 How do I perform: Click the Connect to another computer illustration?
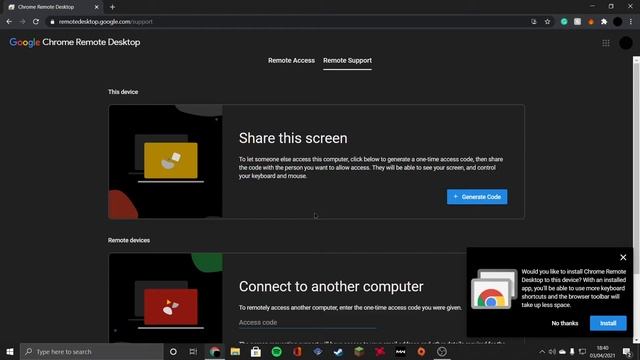[165, 298]
